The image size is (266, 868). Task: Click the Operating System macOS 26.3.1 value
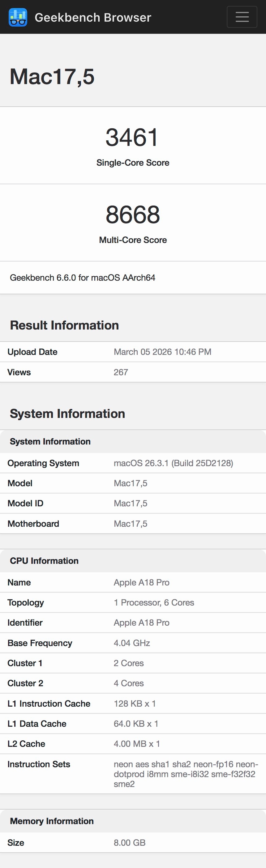[x=173, y=463]
